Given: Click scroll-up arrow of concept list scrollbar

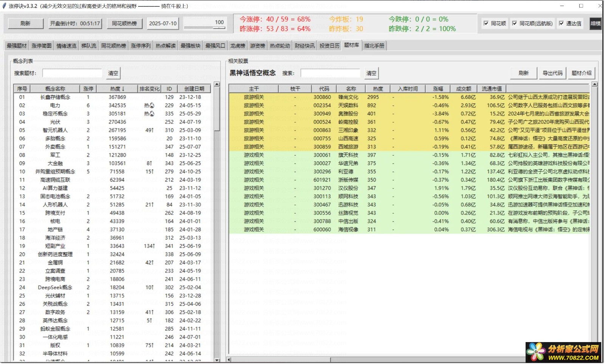Looking at the screenshot, I should [217, 84].
